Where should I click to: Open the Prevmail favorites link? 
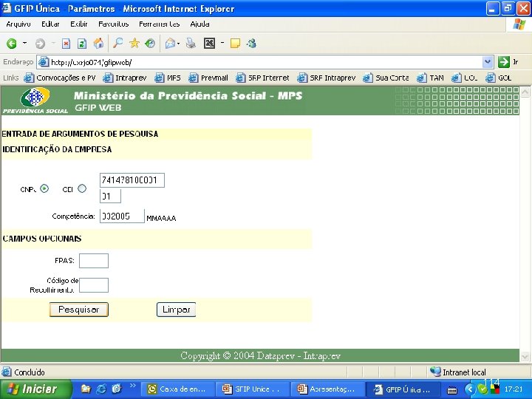[208, 78]
